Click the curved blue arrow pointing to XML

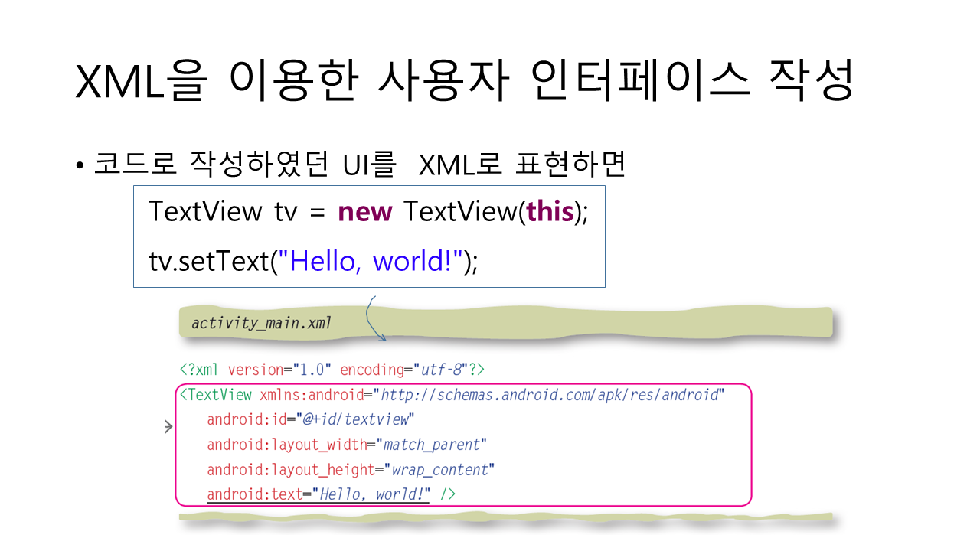374,320
